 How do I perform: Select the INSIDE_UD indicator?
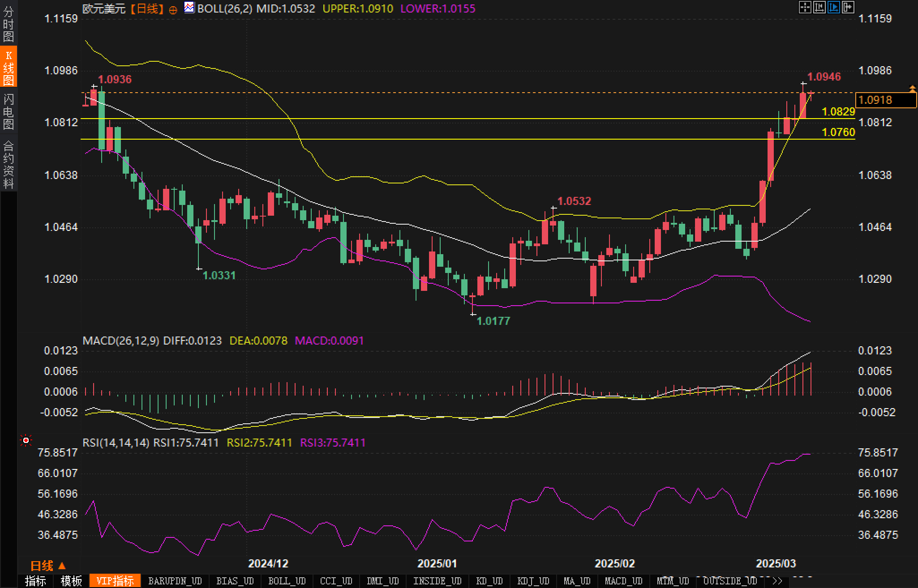[437, 581]
